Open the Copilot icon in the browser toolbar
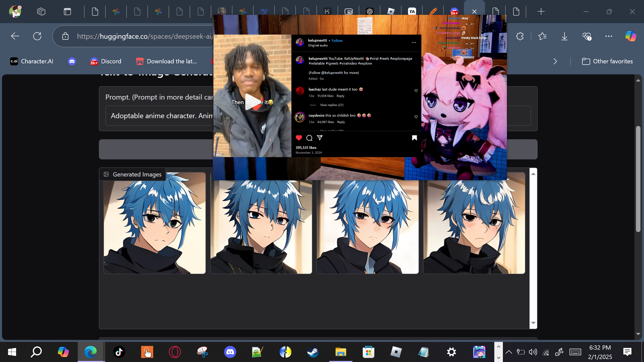This screenshot has height=362, width=644. tap(630, 36)
